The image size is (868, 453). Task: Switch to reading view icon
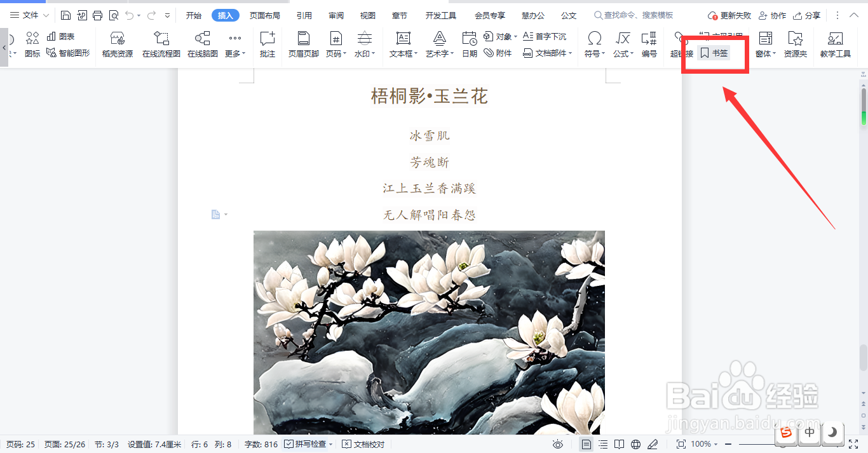[x=620, y=444]
